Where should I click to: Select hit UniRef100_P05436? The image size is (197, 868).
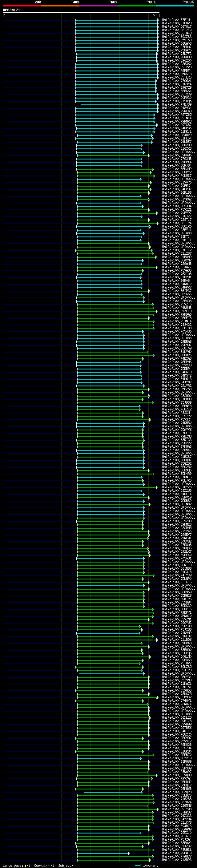(177, 331)
